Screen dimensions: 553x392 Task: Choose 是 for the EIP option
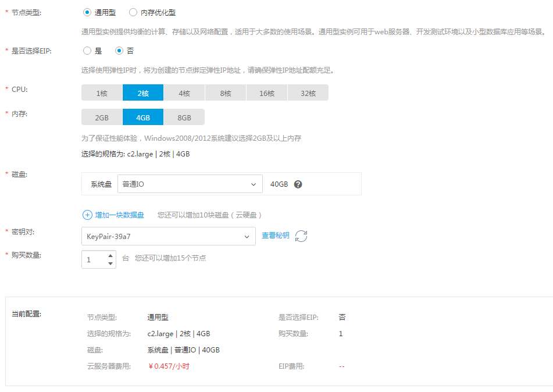87,51
